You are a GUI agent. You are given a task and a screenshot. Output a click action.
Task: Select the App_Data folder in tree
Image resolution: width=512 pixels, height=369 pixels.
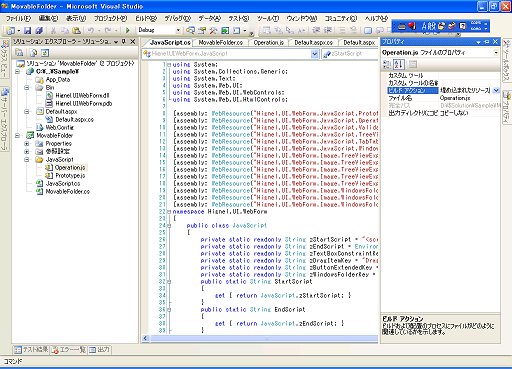click(58, 80)
